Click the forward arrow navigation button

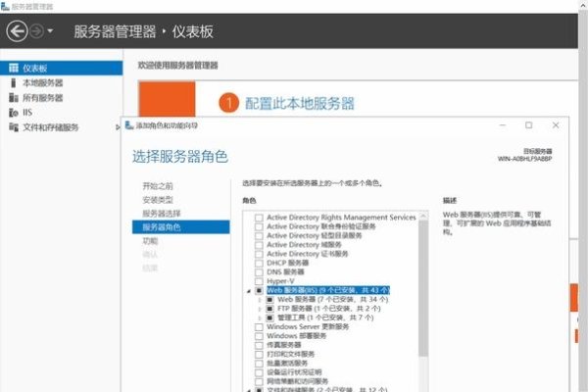point(37,31)
